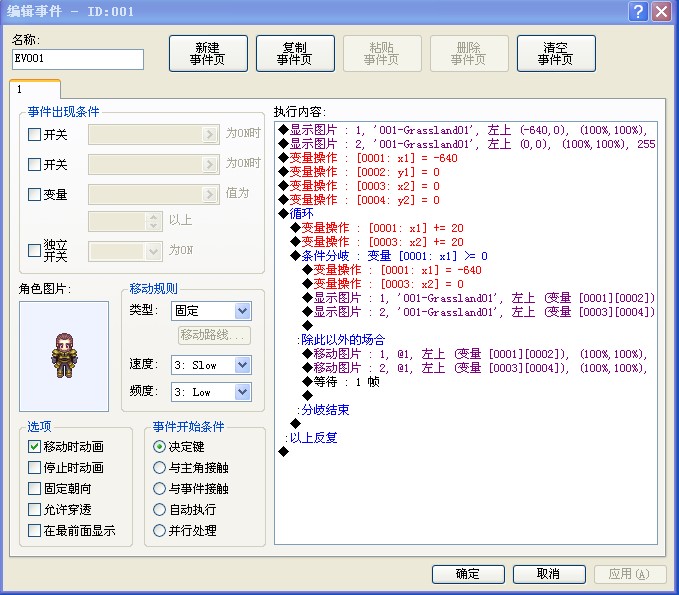679x595 pixels.
Task: Uncheck 移动时动画 option
Action: pos(34,446)
